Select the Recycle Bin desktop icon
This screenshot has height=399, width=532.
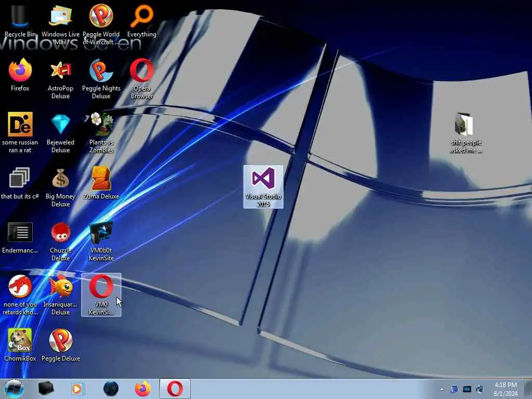pos(20,21)
